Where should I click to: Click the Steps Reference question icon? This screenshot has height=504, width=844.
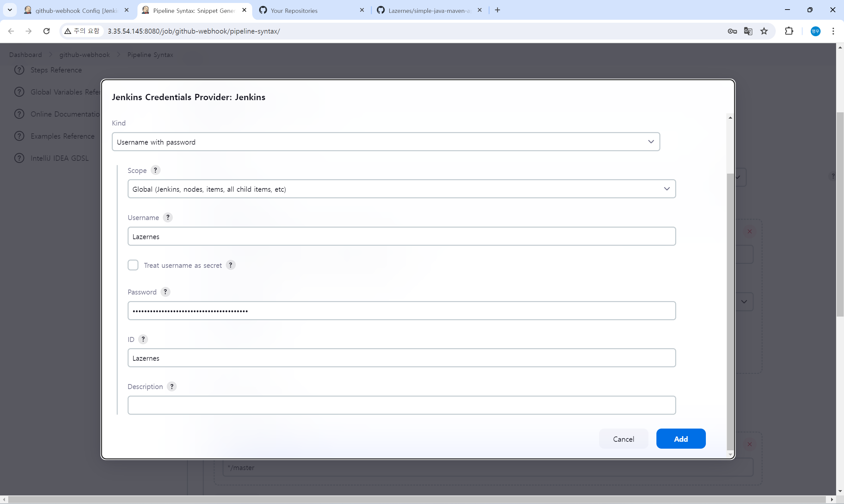click(19, 70)
